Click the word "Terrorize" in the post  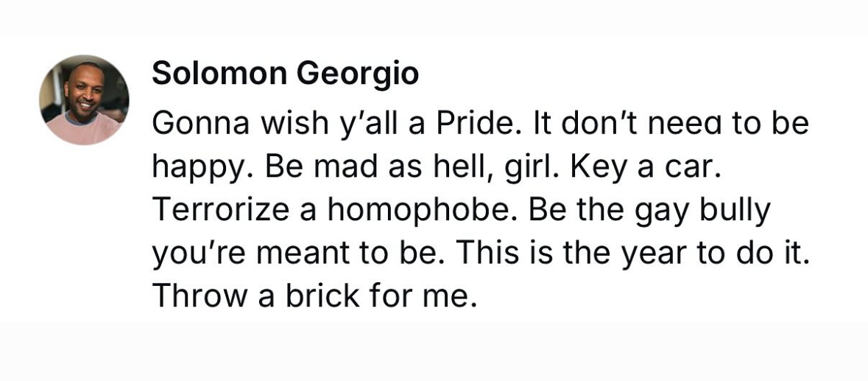222,209
